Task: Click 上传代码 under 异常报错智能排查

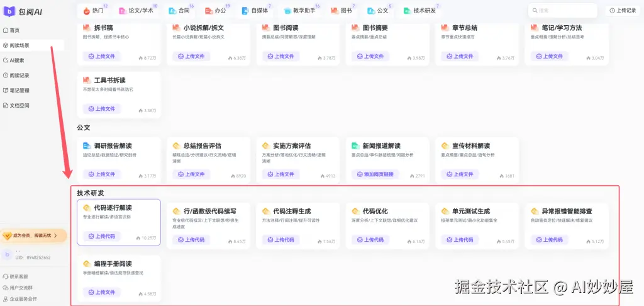Action: pos(550,239)
